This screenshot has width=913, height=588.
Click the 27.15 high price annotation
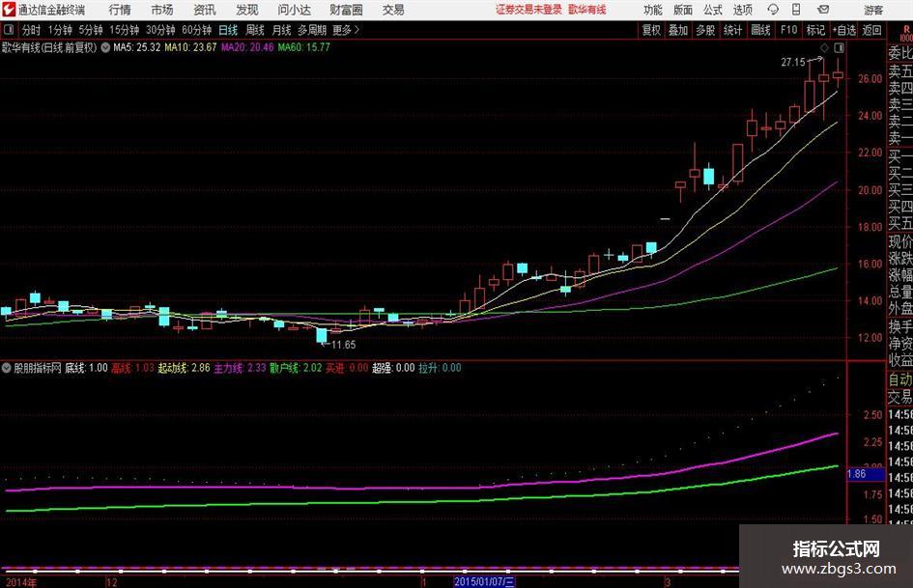tap(793, 62)
